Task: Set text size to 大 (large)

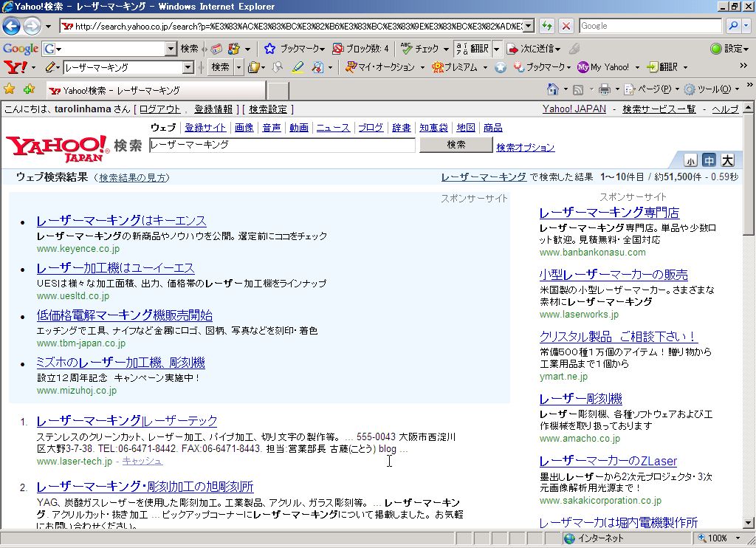Action: [727, 160]
